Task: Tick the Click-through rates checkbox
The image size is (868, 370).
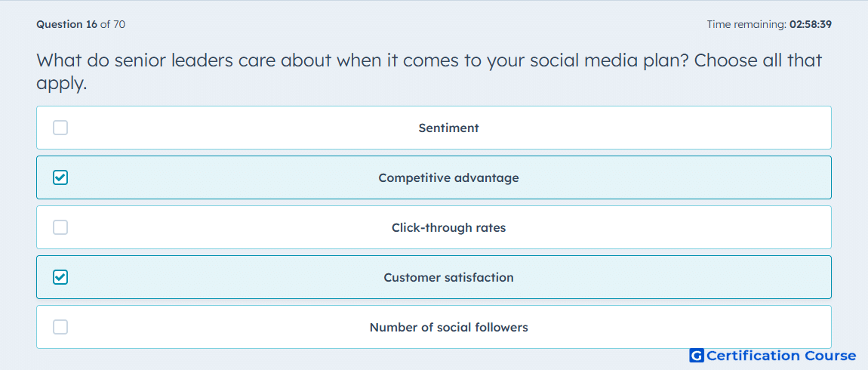Action: click(x=60, y=227)
